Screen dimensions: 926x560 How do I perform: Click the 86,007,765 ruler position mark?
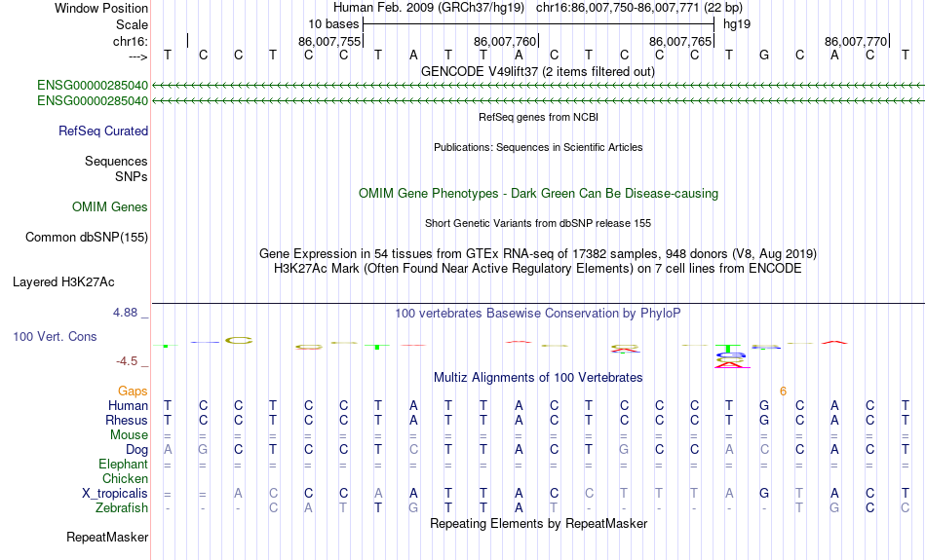679,41
